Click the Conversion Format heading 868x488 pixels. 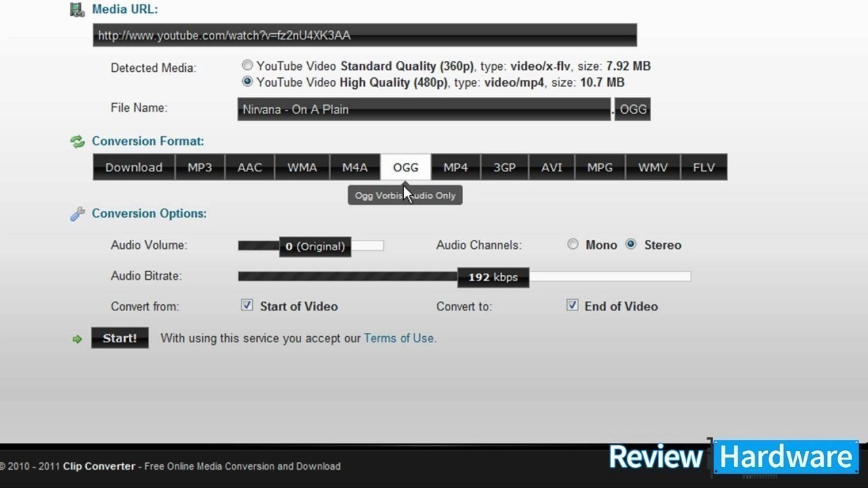coord(148,141)
